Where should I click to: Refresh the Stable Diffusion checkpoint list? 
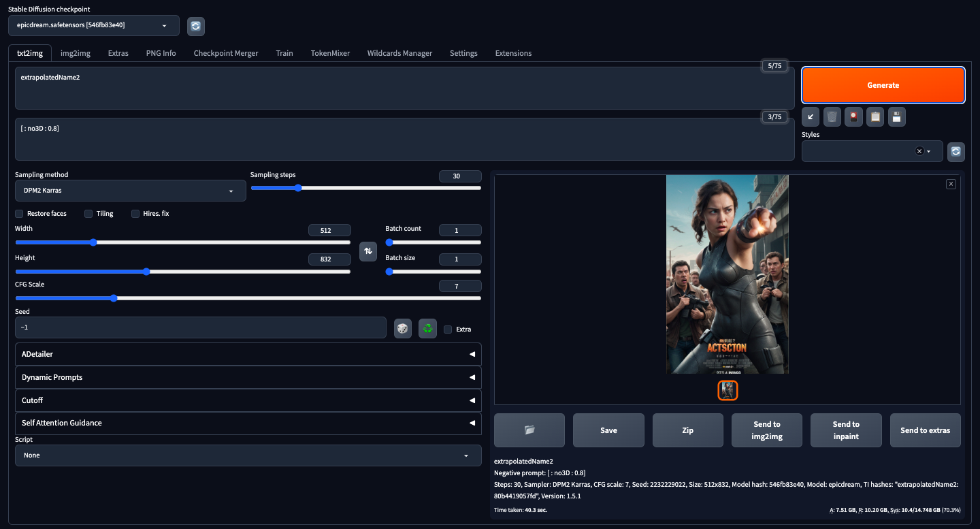pyautogui.click(x=196, y=26)
